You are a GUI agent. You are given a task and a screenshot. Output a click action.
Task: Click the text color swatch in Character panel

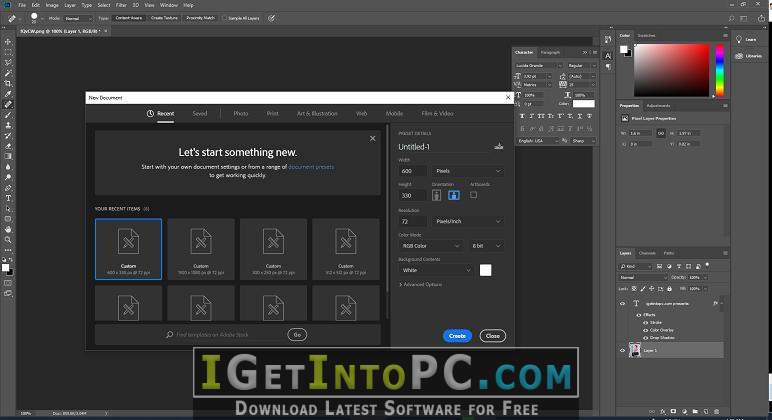point(583,103)
